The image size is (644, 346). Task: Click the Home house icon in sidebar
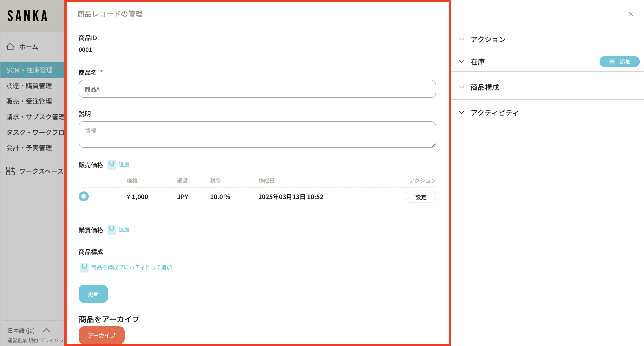coord(10,46)
